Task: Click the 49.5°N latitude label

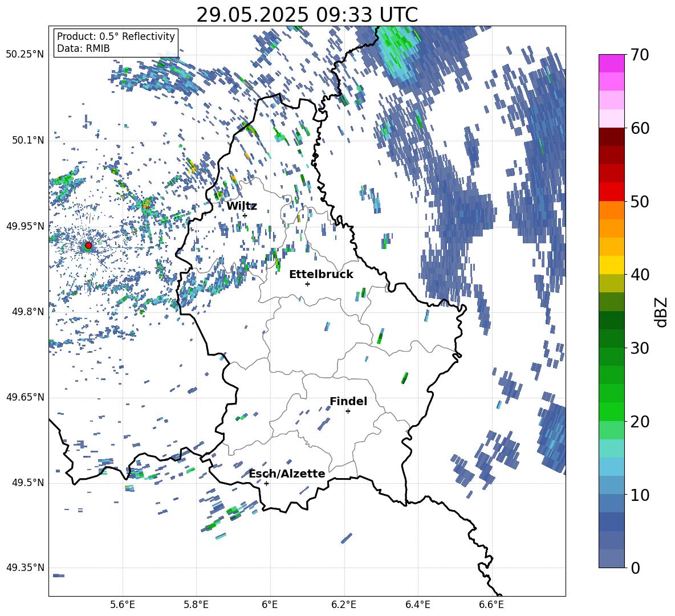Action: pos(27,482)
